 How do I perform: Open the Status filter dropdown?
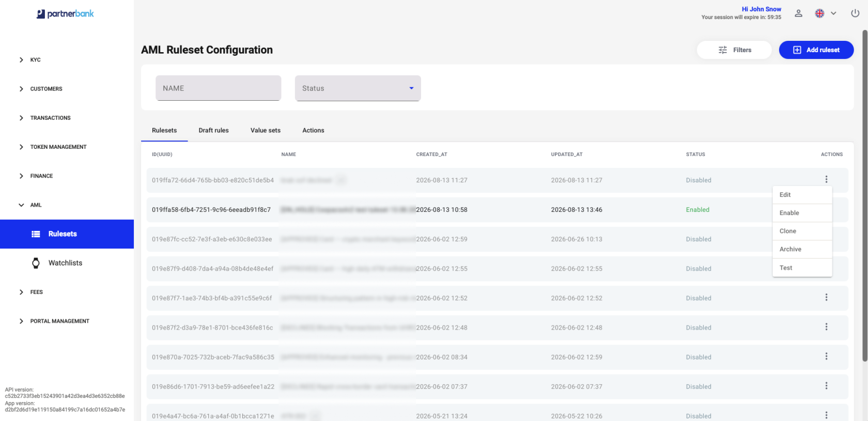coord(358,88)
